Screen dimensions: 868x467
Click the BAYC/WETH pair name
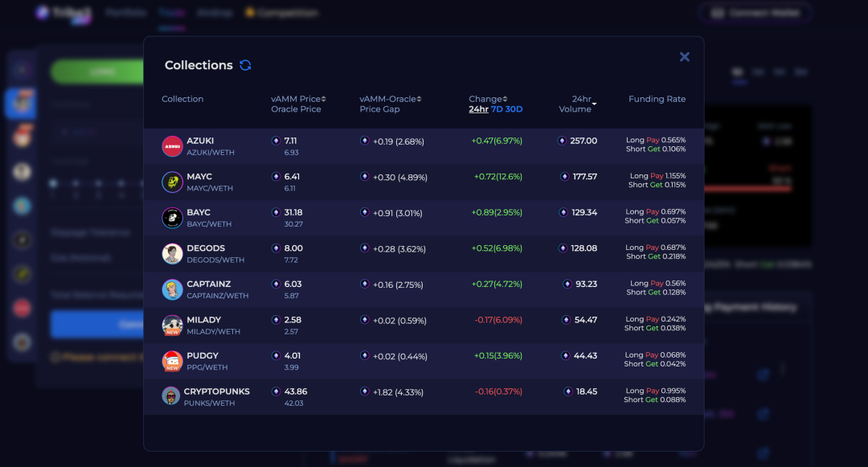pos(209,224)
